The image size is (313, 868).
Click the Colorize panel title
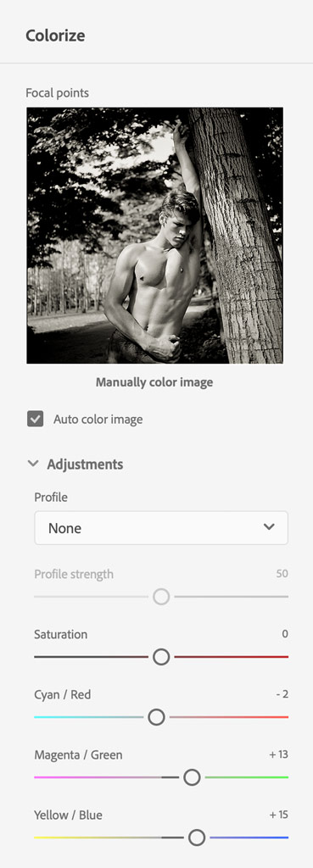coord(55,36)
